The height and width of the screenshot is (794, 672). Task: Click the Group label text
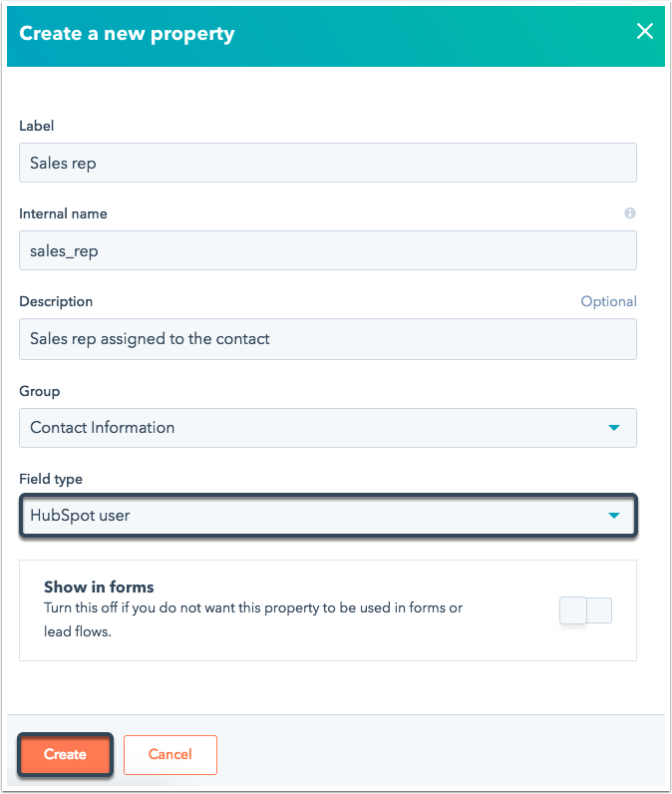click(40, 391)
